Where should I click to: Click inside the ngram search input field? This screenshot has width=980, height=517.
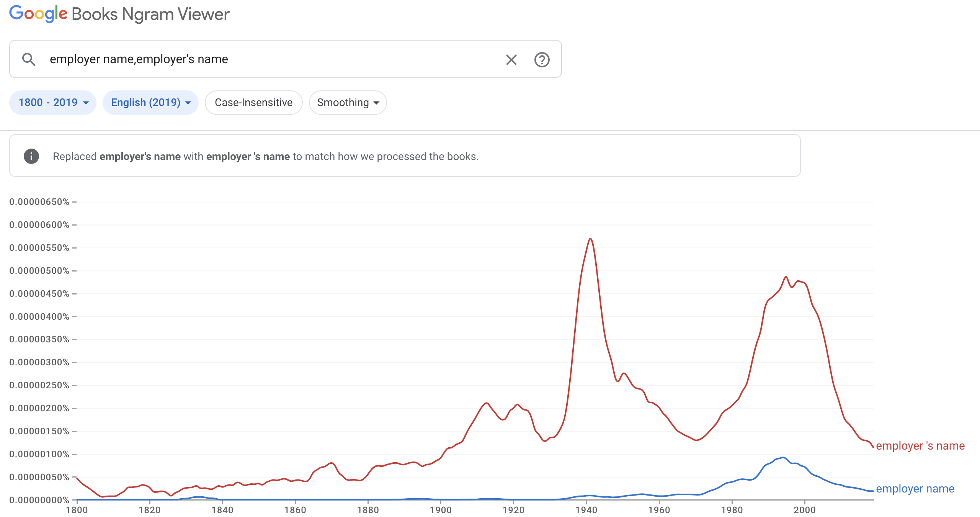pos(268,59)
